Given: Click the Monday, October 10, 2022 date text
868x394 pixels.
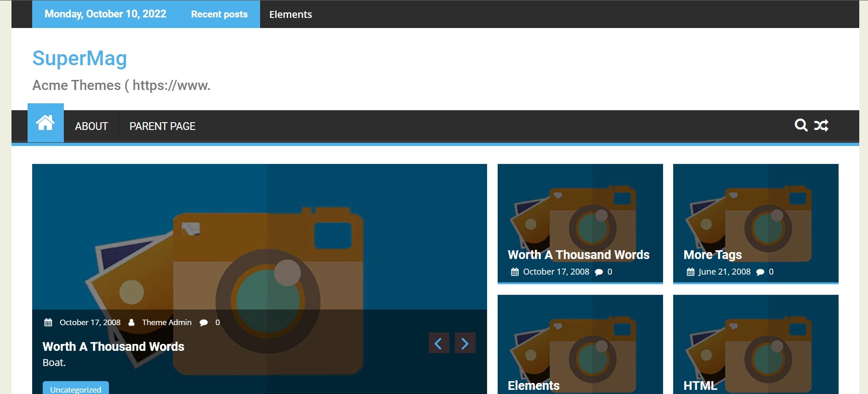Looking at the screenshot, I should (x=105, y=14).
